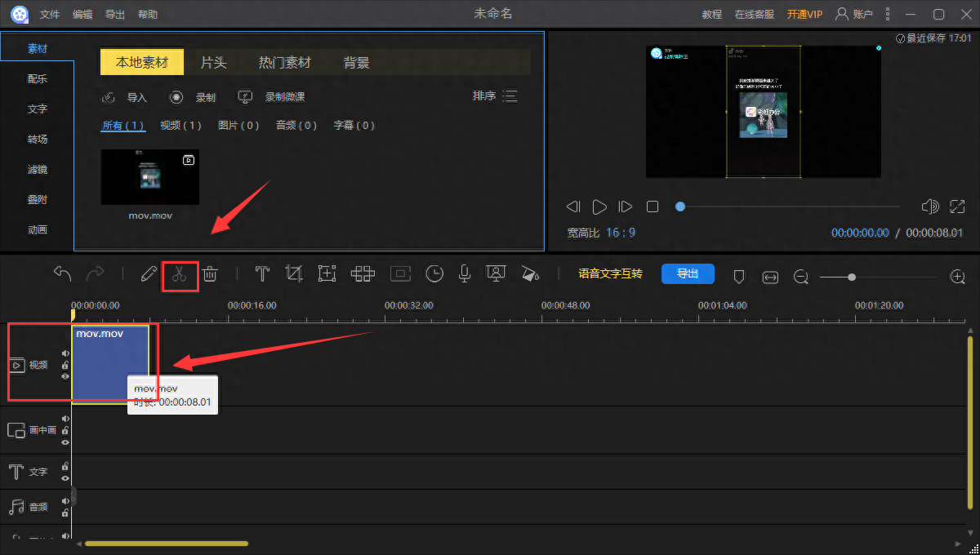The width and height of the screenshot is (980, 555).
Task: Zoom out the timeline
Action: pyautogui.click(x=801, y=277)
